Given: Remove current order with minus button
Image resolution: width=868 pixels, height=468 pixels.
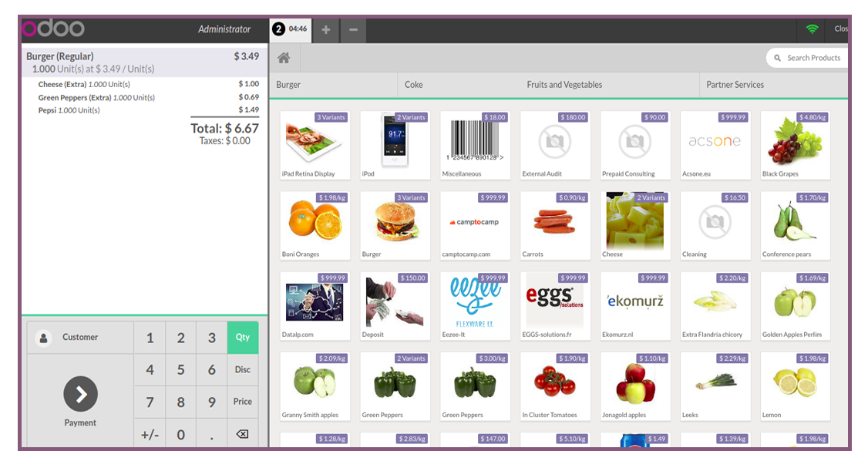Looking at the screenshot, I should point(353,29).
